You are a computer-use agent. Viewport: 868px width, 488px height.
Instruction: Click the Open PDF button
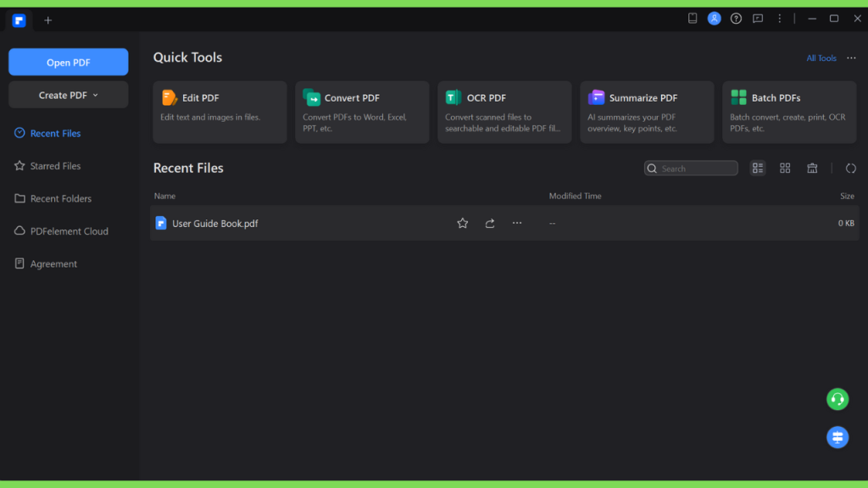[x=68, y=62]
